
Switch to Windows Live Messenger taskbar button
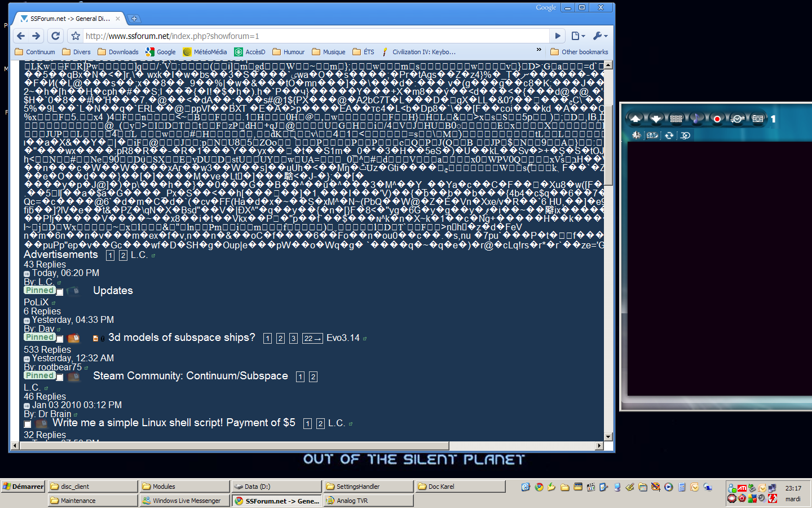[x=185, y=501]
